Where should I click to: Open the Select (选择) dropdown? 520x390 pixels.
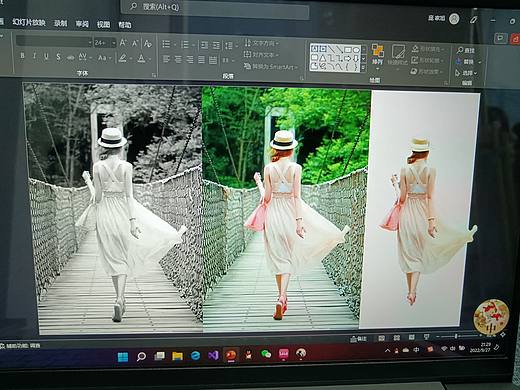466,73
